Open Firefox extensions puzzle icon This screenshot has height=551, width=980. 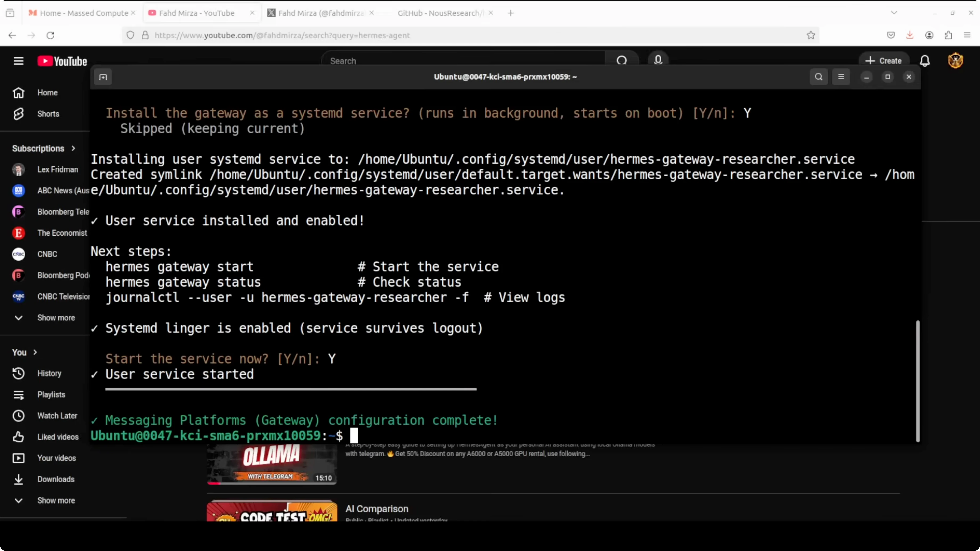(x=948, y=35)
